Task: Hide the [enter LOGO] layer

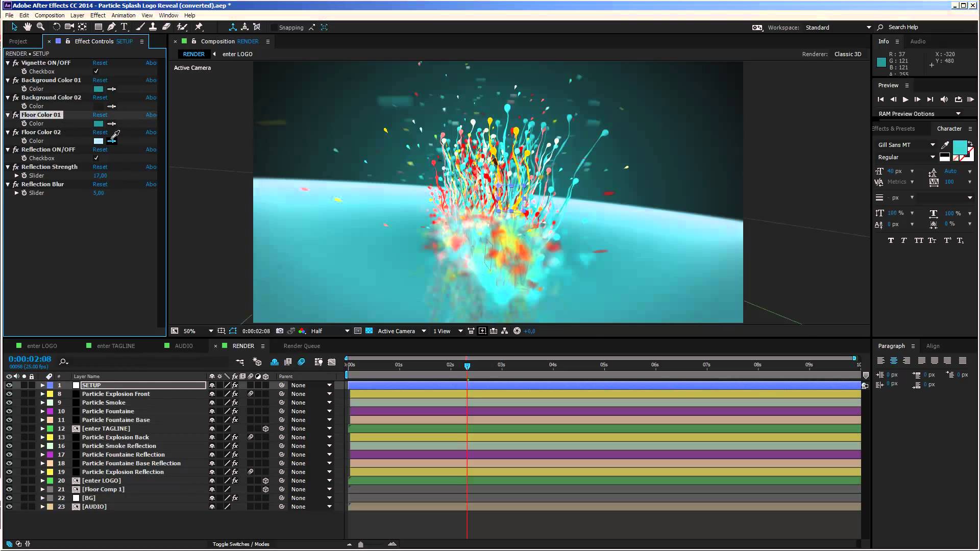Action: point(9,481)
